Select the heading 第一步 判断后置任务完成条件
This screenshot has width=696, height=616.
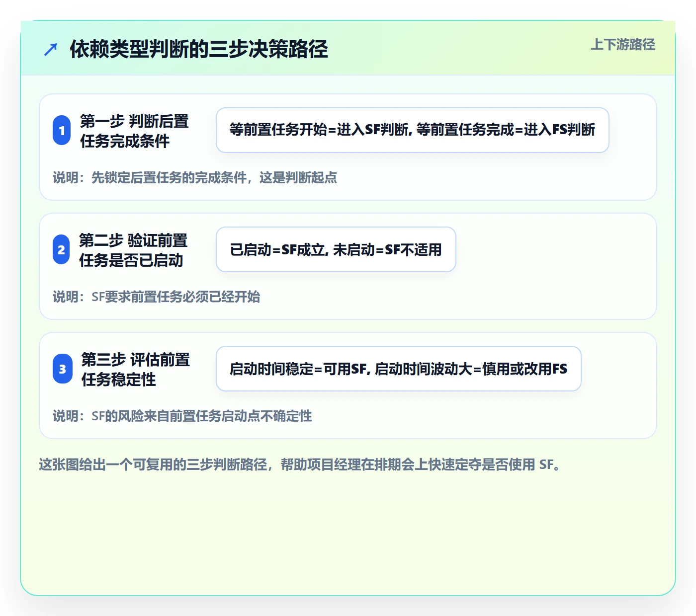pyautogui.click(x=134, y=131)
